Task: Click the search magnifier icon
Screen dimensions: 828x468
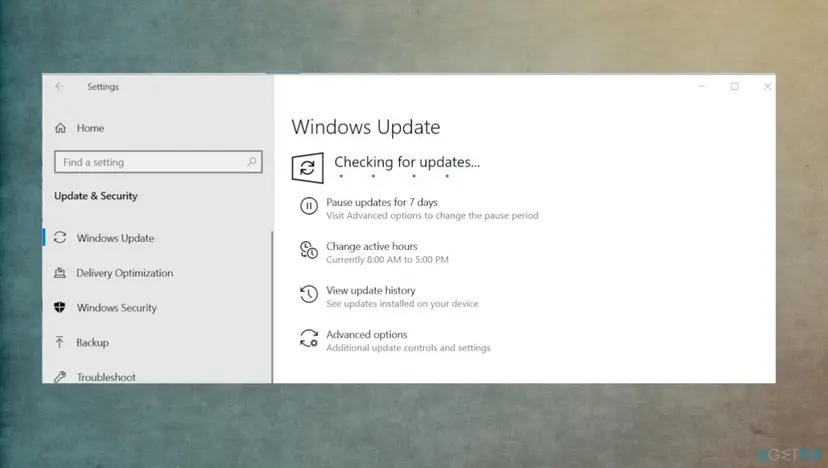Action: point(251,162)
